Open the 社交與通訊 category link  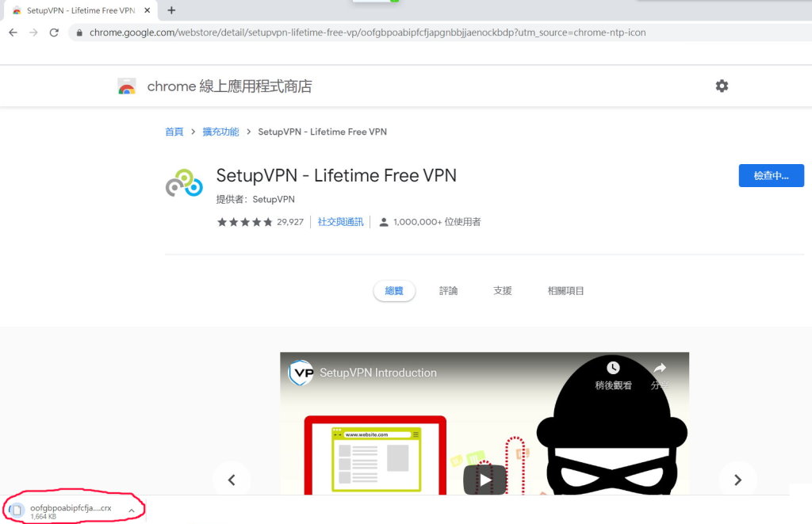[x=340, y=222]
